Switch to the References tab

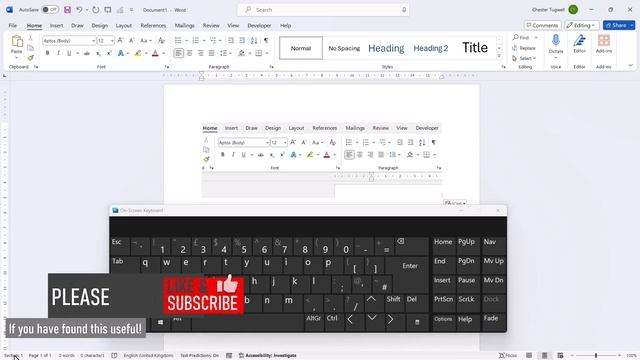point(153,25)
